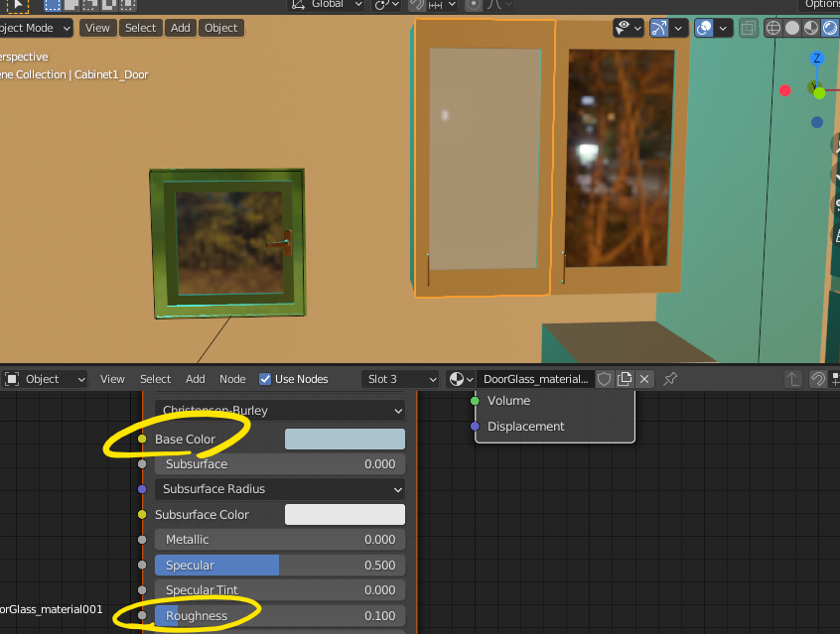Open the node editor Add menu
The image size is (840, 634).
(195, 379)
